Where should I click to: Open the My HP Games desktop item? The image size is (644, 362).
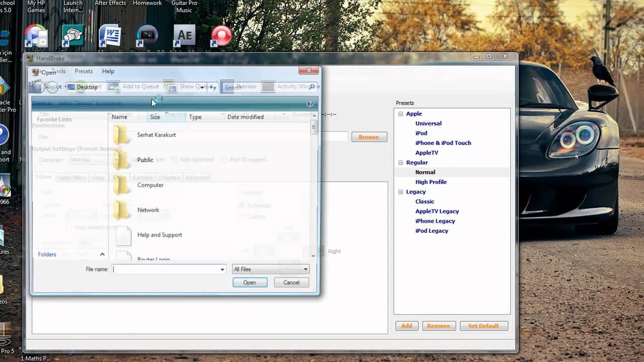pos(36,7)
